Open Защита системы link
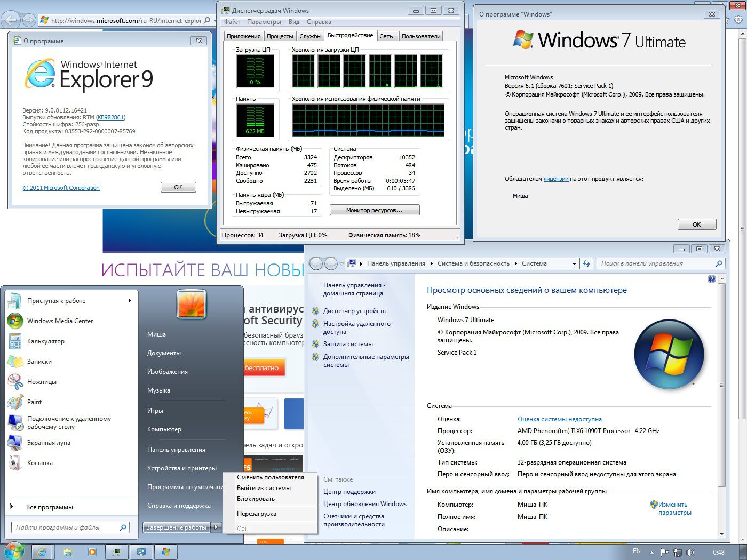Image resolution: width=747 pixels, height=560 pixels. [348, 344]
